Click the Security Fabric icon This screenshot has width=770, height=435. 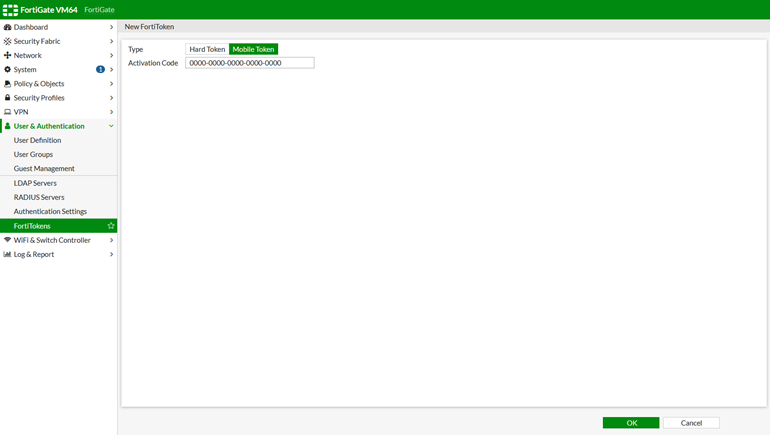(7, 41)
